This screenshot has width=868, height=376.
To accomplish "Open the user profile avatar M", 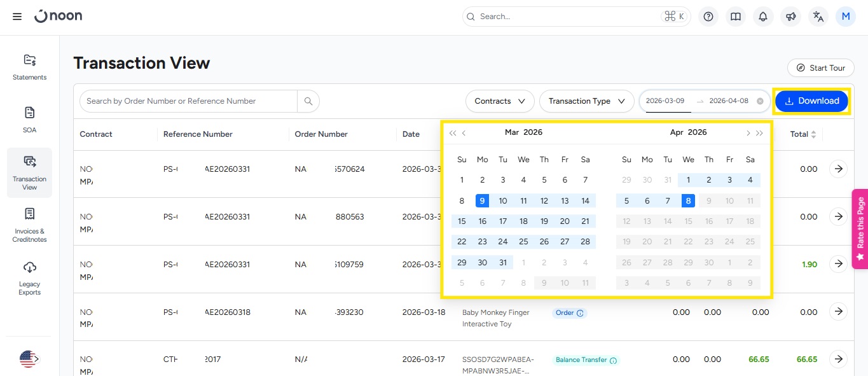I will (846, 17).
